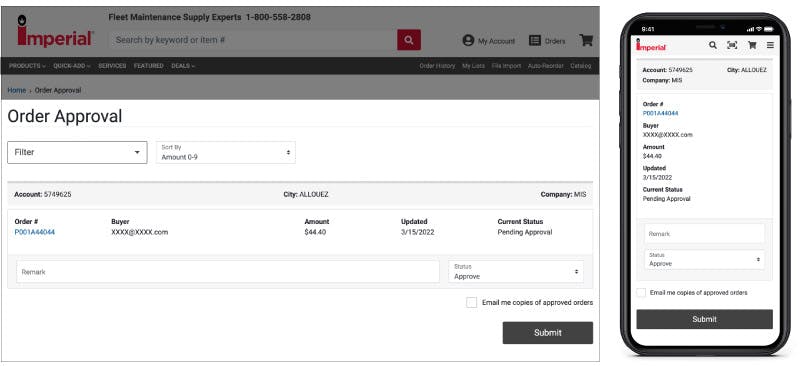Open the shopping cart in desktop header

click(x=586, y=40)
